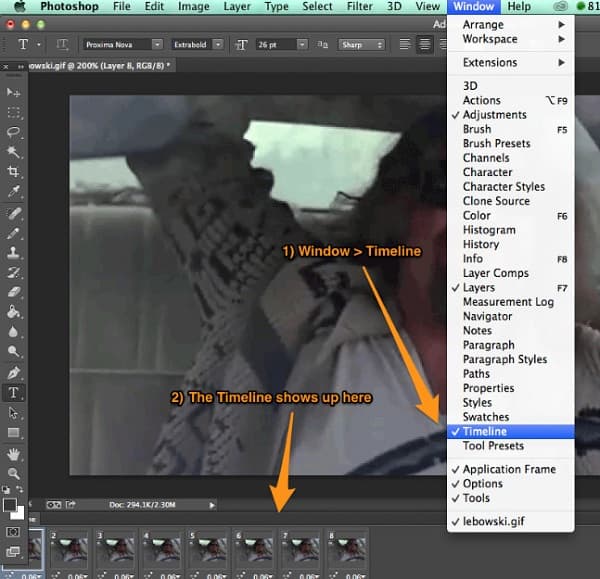Select the Zoom tool
The height and width of the screenshot is (579, 600).
pos(13,474)
